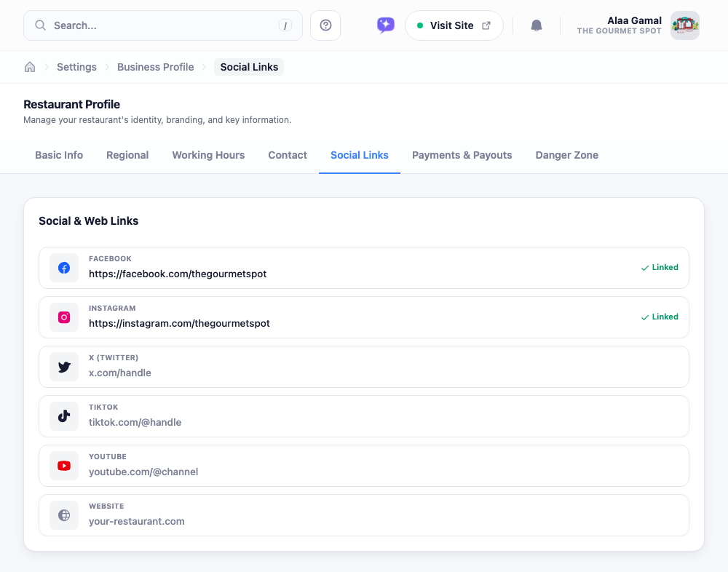Switch to the Regional tab
The height and width of the screenshot is (572, 728).
[127, 155]
